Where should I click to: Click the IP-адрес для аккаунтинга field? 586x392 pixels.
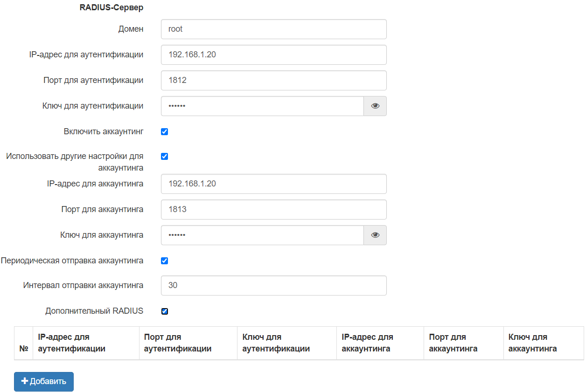pos(273,184)
